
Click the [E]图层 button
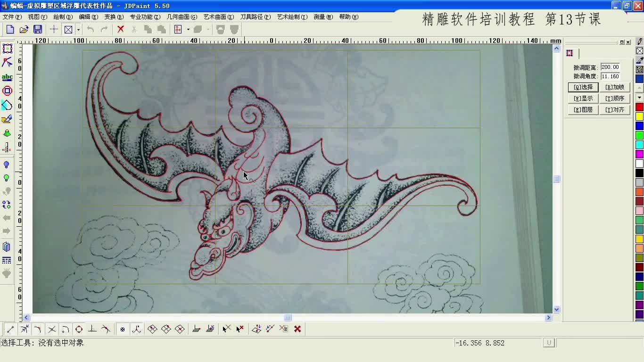[583, 110]
